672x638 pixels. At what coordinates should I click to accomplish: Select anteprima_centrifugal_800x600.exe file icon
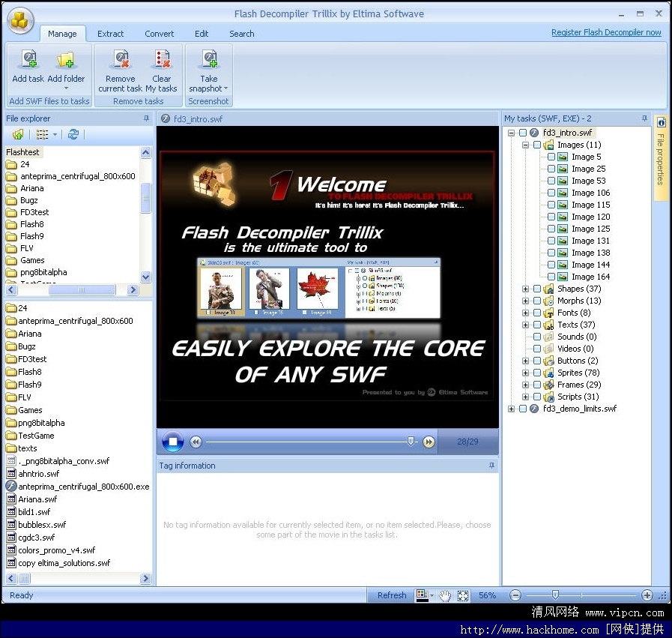click(11, 487)
